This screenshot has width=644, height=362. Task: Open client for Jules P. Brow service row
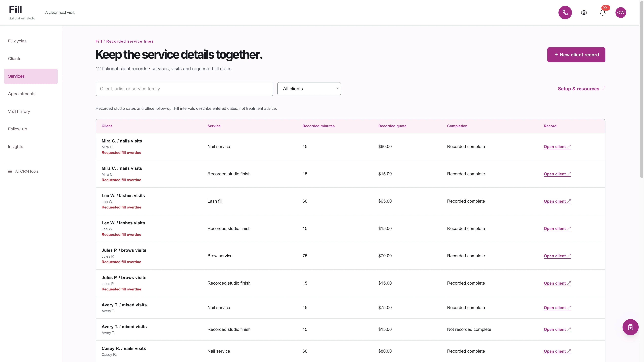[x=557, y=256]
